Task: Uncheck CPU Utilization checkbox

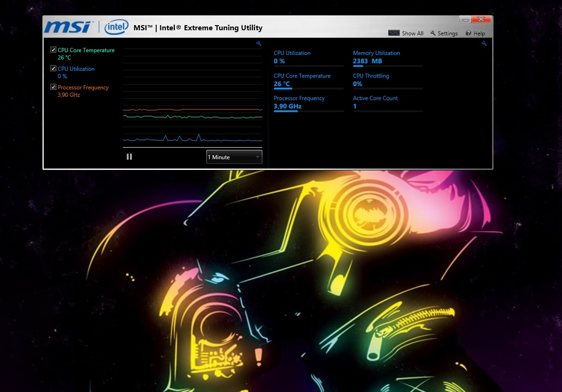Action: point(53,68)
